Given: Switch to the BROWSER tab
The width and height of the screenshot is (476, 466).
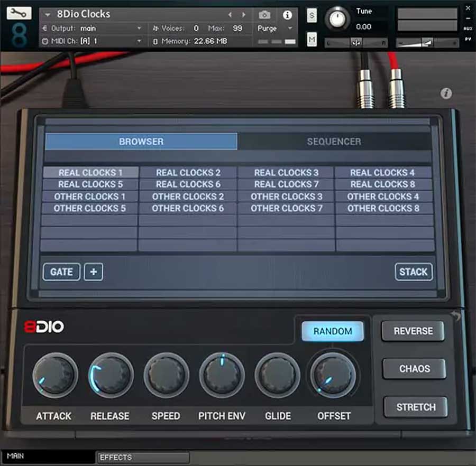Looking at the screenshot, I should 141,141.
